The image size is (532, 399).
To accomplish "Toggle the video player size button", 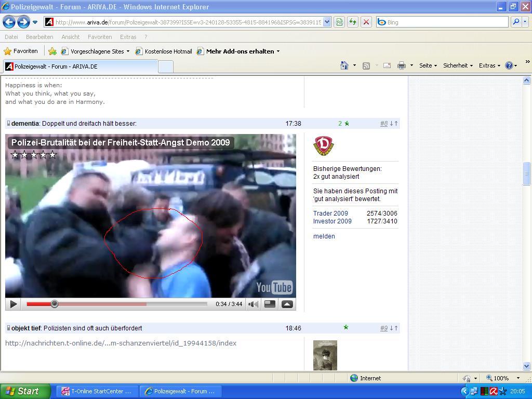I will (x=270, y=304).
